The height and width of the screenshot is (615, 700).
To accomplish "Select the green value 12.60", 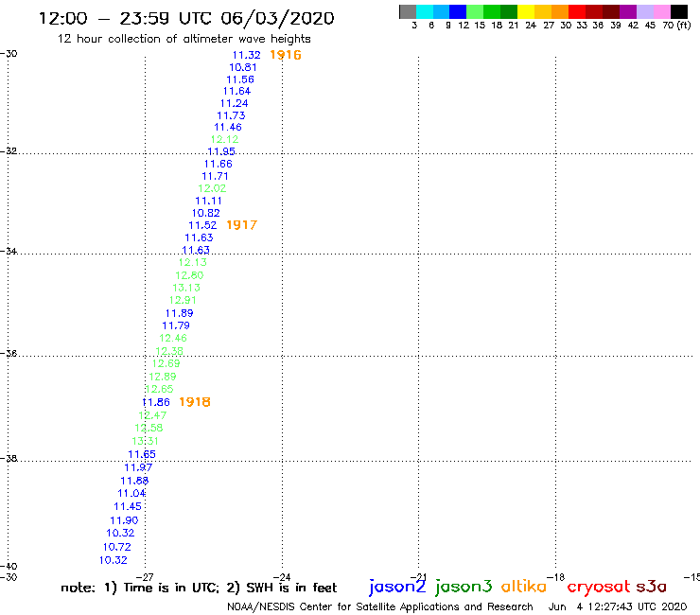I will [x=189, y=275].
